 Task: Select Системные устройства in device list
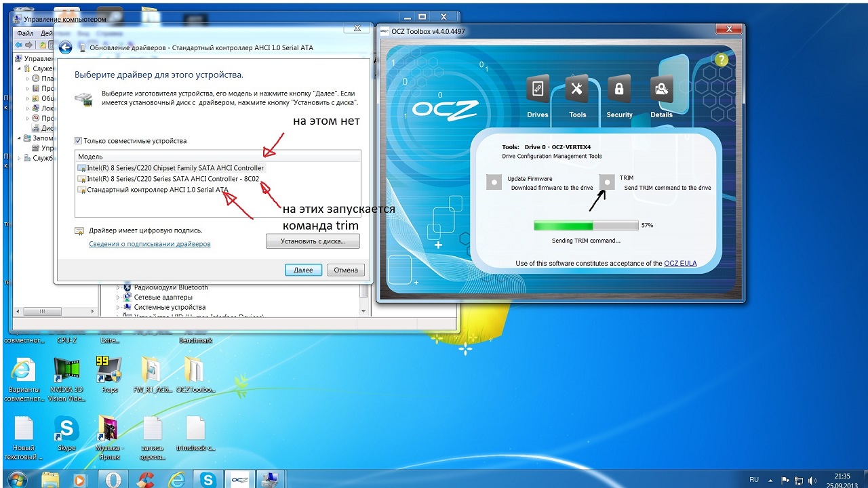coord(170,307)
